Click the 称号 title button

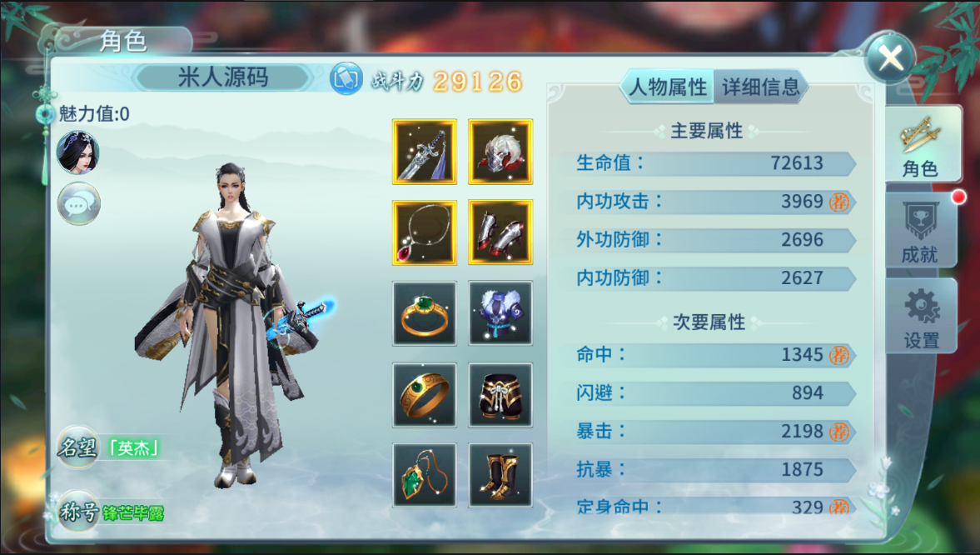[x=78, y=512]
